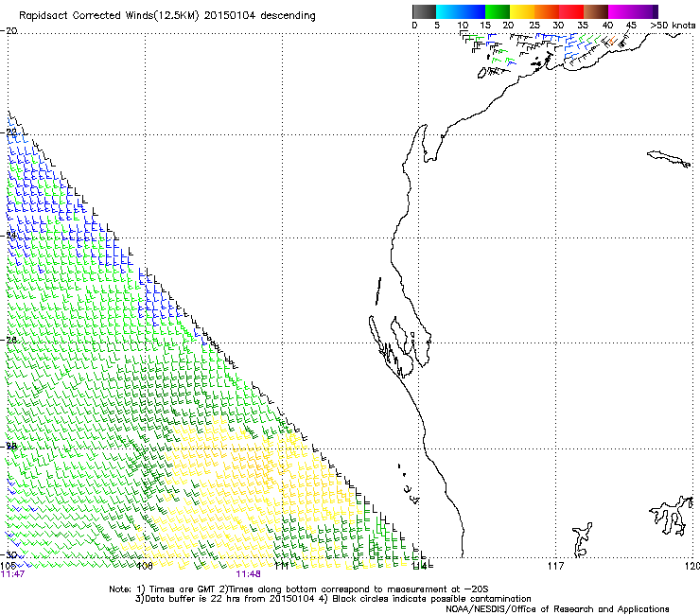Click the latitude label '-20' on left axis
This screenshot has height=615, width=700.
tap(9, 31)
